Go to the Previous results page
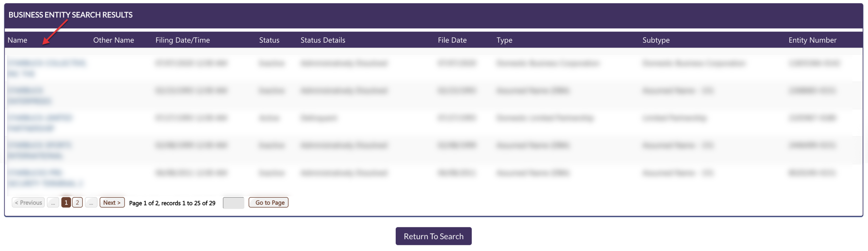Screen dimensions: 868x251 click(28, 202)
